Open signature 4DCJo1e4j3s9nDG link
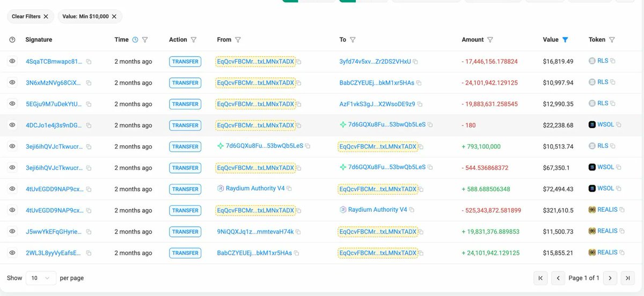Viewport: 644px width, 296px height. (x=54, y=125)
